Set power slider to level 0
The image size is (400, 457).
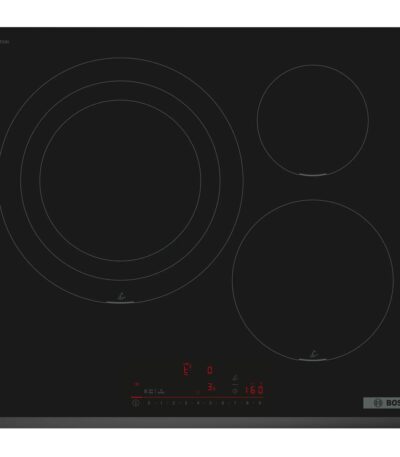(x=149, y=403)
